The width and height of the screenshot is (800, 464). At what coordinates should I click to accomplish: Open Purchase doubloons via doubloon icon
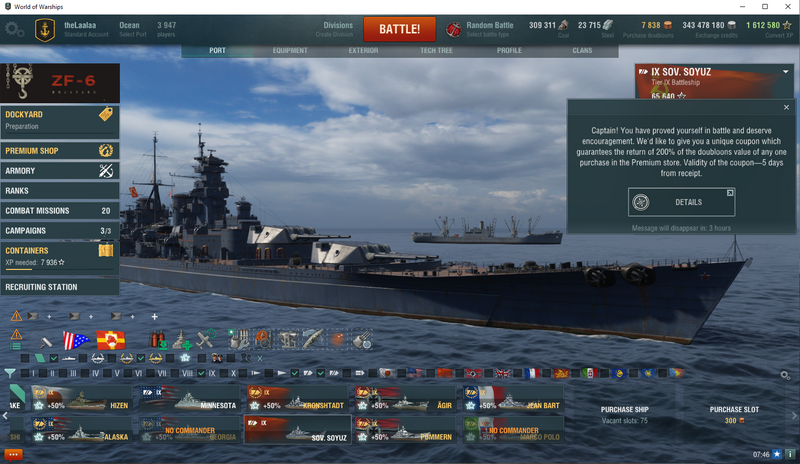coord(667,25)
